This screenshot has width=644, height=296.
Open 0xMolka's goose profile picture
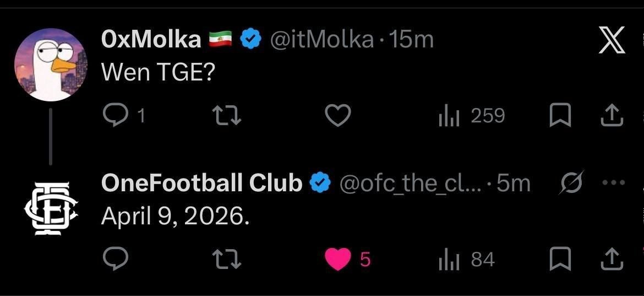coord(51,64)
